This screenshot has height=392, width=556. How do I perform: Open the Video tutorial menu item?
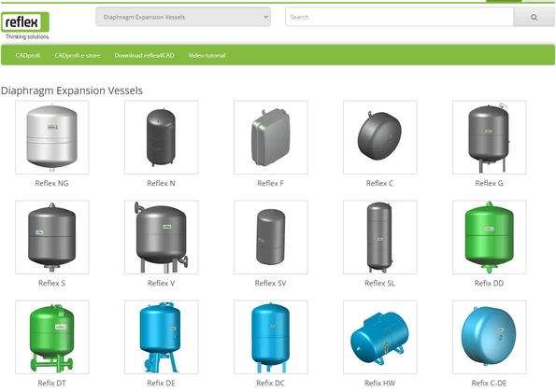click(207, 55)
